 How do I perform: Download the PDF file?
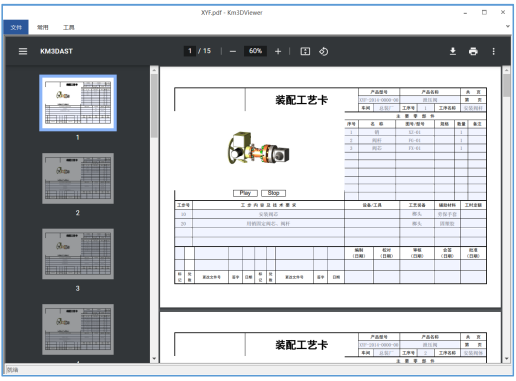coord(453,51)
